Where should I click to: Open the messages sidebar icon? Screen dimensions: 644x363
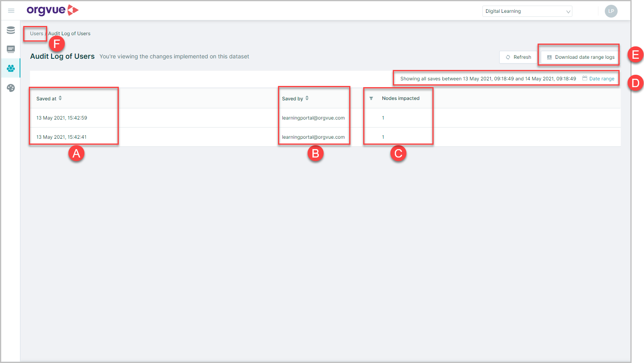11,49
